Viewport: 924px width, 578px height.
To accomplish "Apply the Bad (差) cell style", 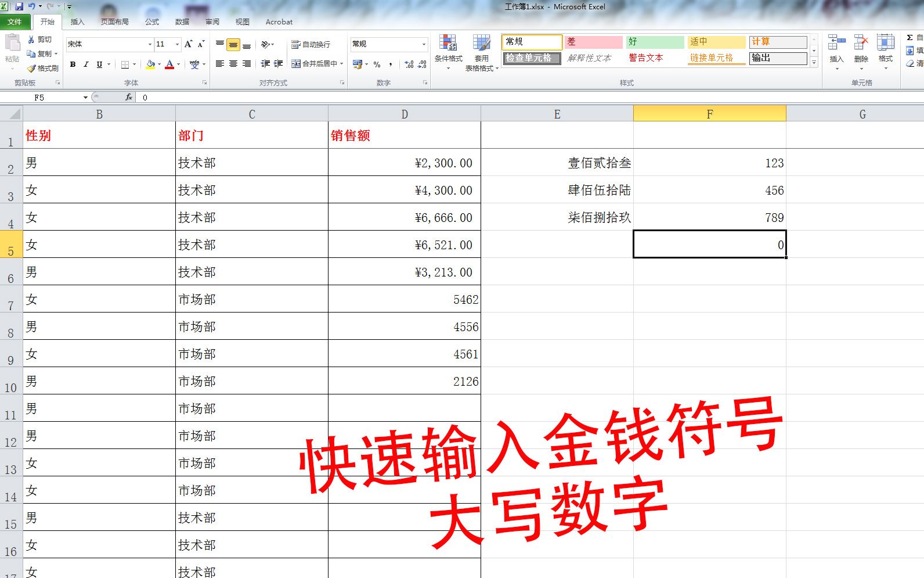I will [x=594, y=42].
